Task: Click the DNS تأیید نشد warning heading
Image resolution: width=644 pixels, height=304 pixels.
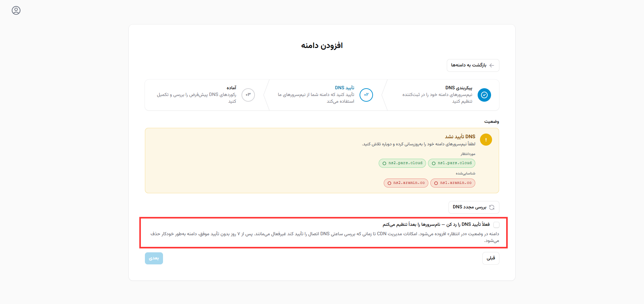Action: [460, 137]
